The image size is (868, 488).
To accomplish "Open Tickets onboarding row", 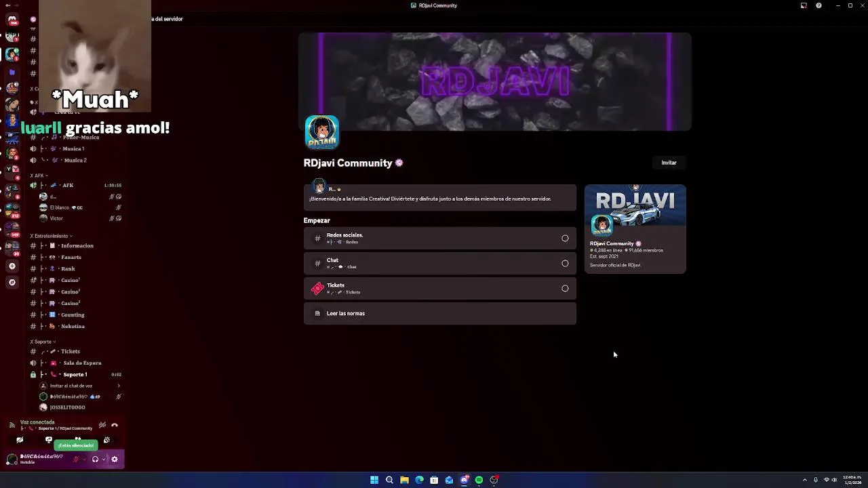I will (x=440, y=289).
